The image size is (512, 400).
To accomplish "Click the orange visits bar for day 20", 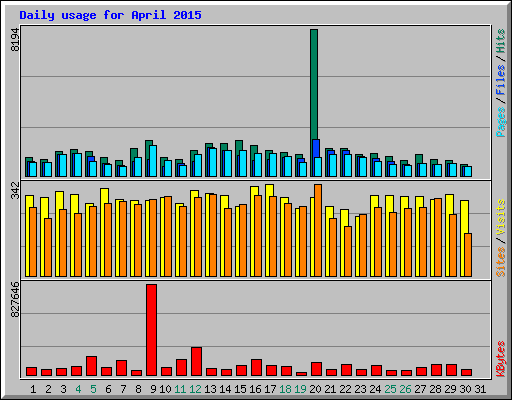I will (x=318, y=231).
